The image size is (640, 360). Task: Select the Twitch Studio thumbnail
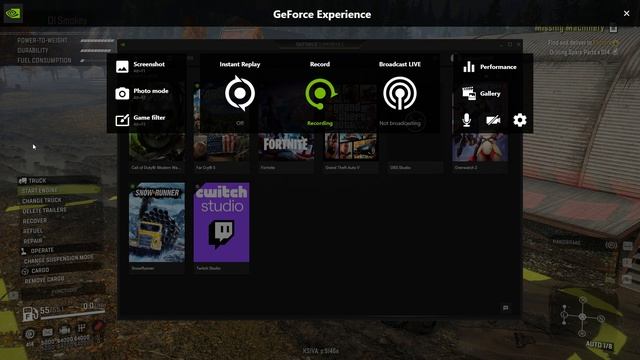[221, 222]
